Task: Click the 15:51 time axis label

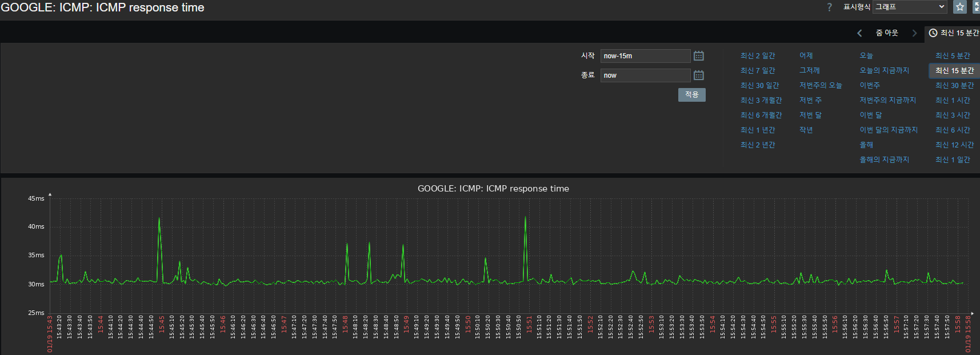Action: point(529,324)
